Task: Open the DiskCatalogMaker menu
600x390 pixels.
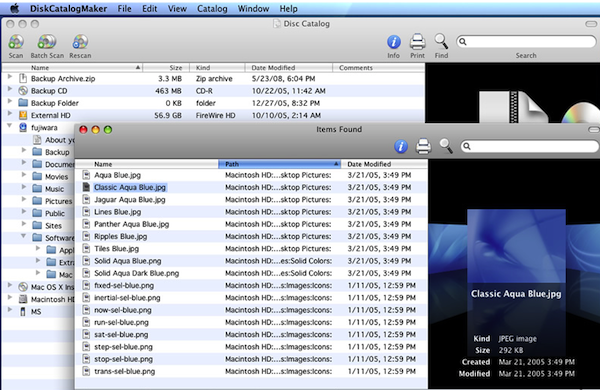Action: (x=68, y=8)
